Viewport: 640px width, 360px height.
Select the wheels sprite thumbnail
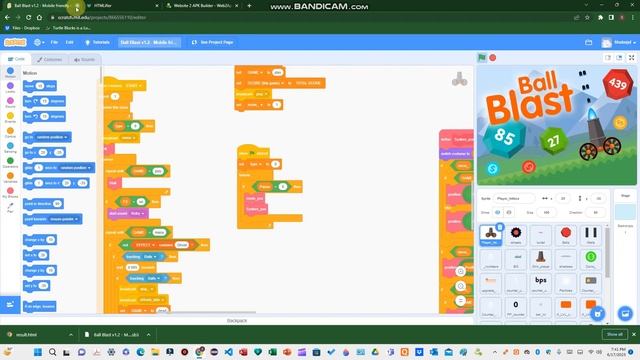pos(516,235)
